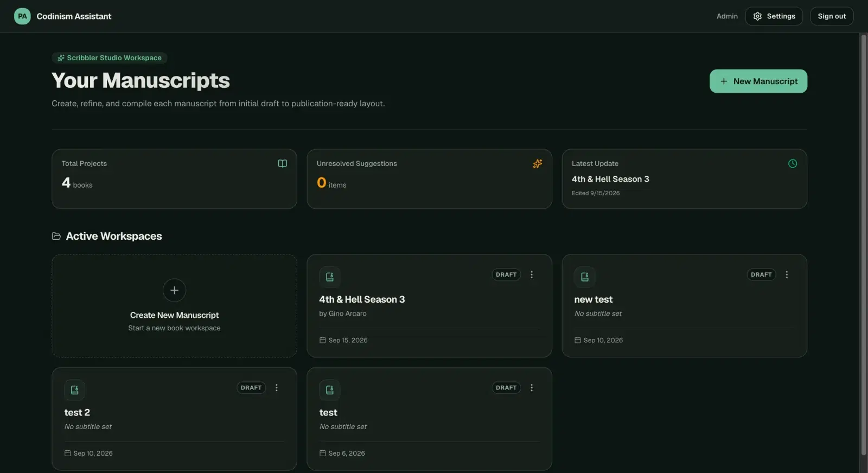Click the DRAFT badge on 4th & Hell Season 3
The width and height of the screenshot is (868, 473).
click(x=506, y=274)
